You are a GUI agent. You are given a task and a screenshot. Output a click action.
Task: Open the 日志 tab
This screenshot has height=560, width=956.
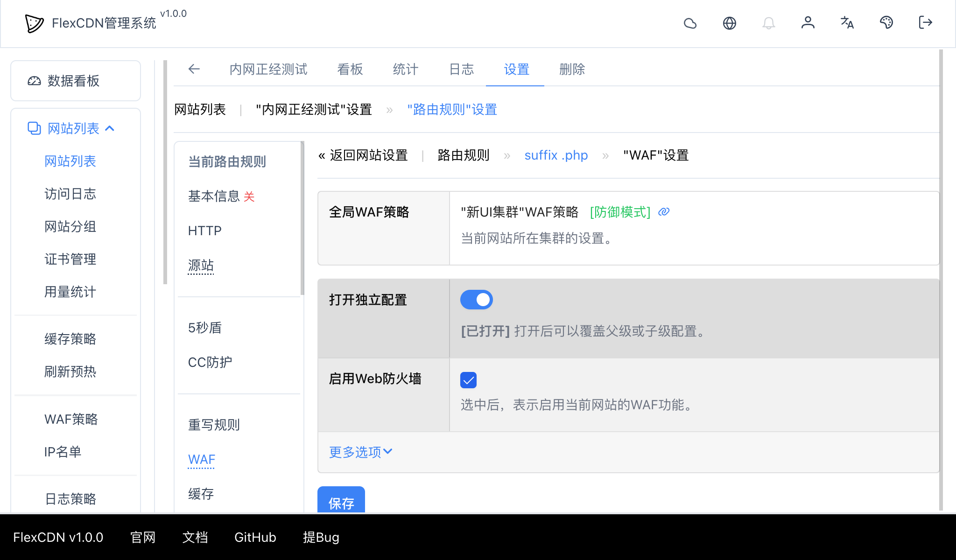(461, 69)
